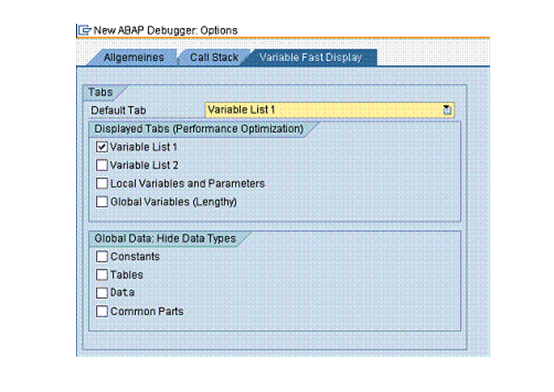
Task: Click the Displayed Tabs (Performance Optimization) header
Action: tap(199, 129)
